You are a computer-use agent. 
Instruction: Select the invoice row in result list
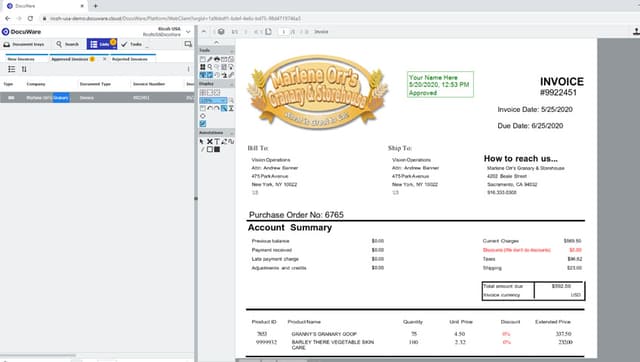click(97, 98)
